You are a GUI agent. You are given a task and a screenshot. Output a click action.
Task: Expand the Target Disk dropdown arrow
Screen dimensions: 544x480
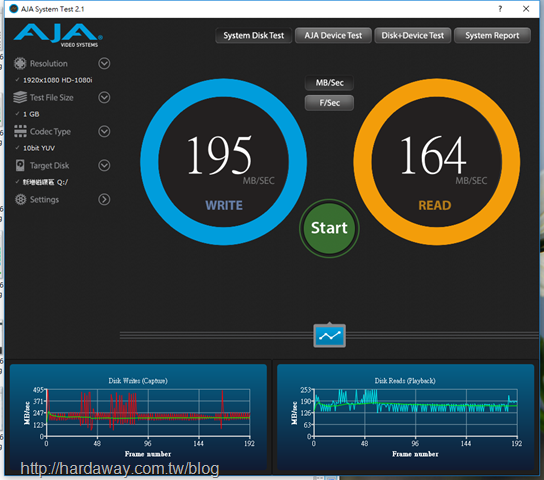(x=104, y=165)
